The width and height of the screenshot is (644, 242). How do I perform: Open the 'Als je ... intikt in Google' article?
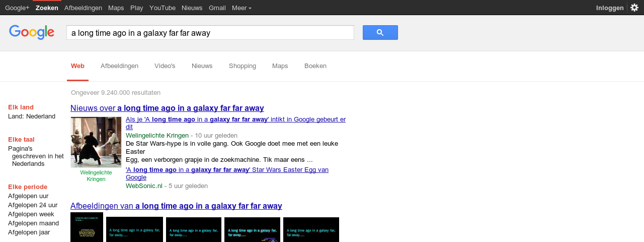[x=235, y=123]
